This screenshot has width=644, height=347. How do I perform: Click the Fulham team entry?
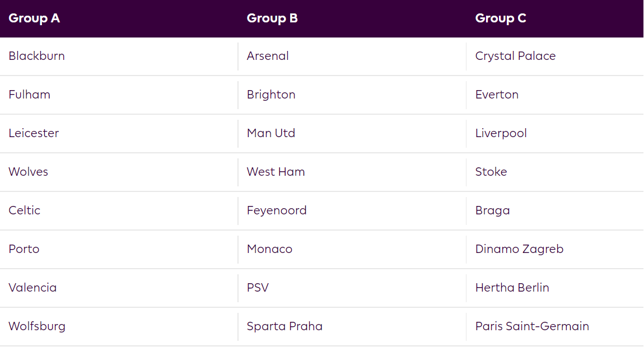pyautogui.click(x=30, y=95)
